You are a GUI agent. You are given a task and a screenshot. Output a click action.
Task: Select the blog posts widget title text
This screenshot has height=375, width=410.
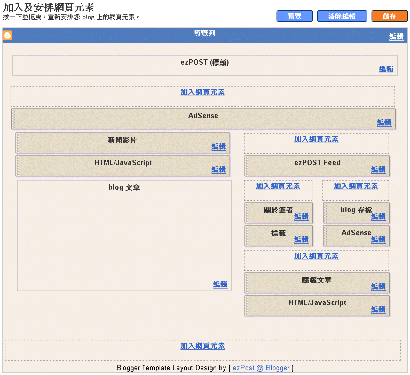(x=124, y=187)
